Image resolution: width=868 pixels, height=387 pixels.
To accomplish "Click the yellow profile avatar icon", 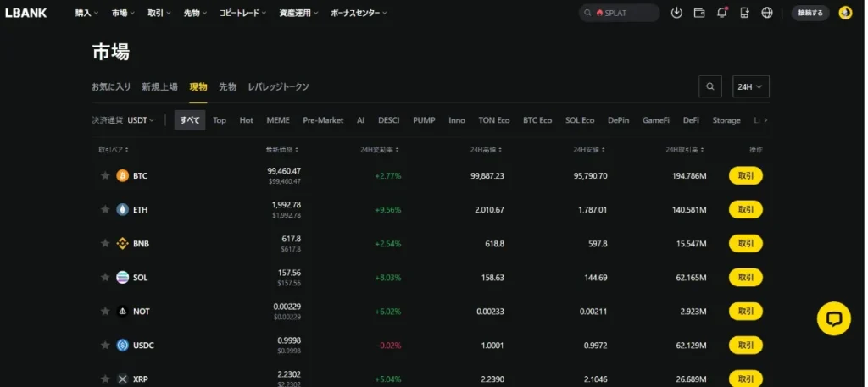I will (x=845, y=13).
